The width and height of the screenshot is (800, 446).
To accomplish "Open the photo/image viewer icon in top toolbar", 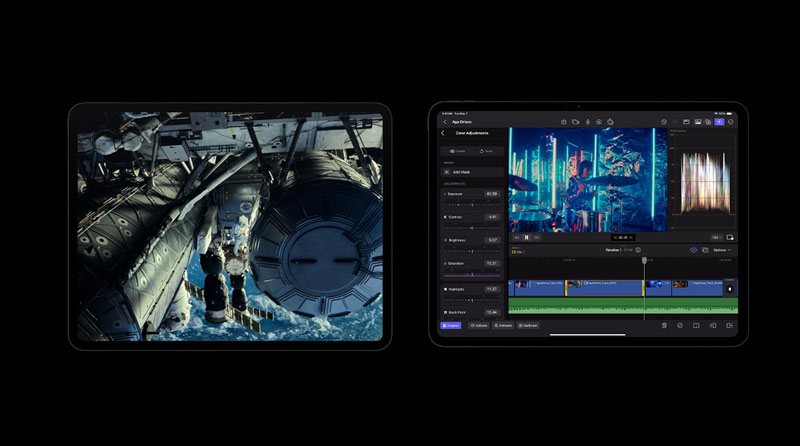I will (x=697, y=122).
